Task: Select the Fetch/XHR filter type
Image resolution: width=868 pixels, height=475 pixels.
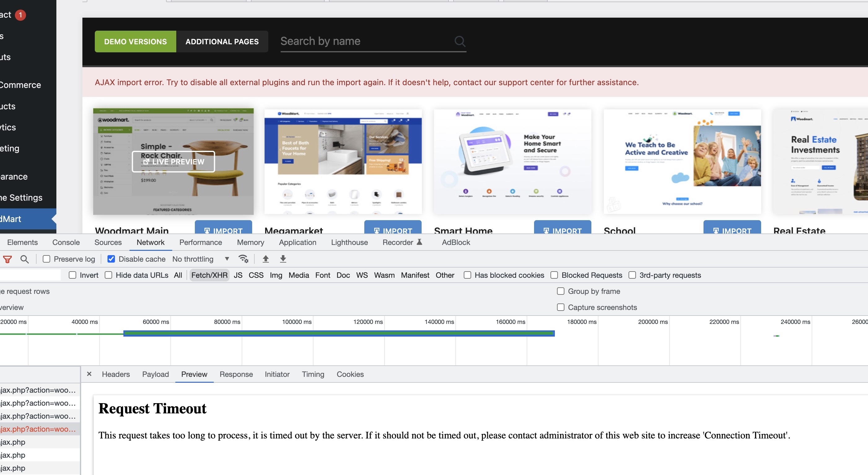Action: [x=209, y=275]
